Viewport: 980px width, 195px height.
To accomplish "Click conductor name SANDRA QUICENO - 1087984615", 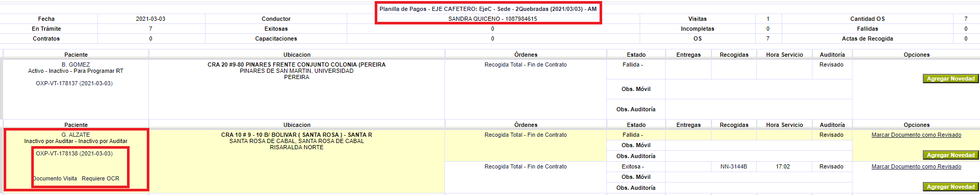I will coord(492,19).
